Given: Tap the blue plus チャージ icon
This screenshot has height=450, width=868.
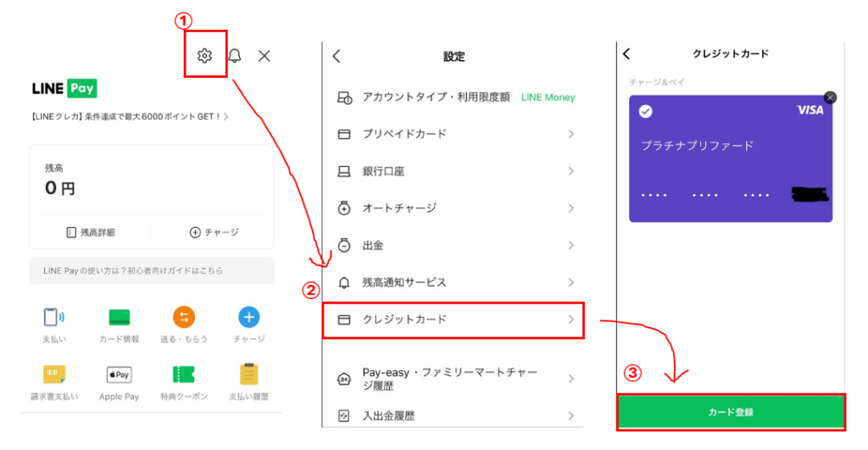Looking at the screenshot, I should pyautogui.click(x=249, y=317).
